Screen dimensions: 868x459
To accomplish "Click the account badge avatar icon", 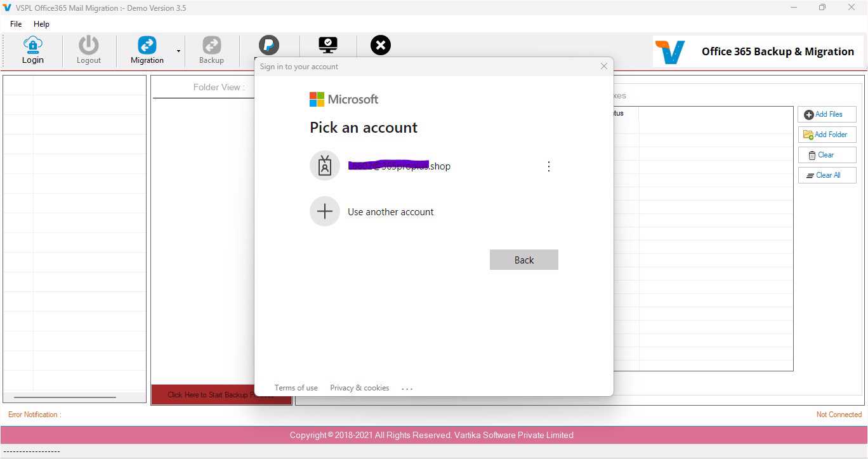I will (x=325, y=166).
